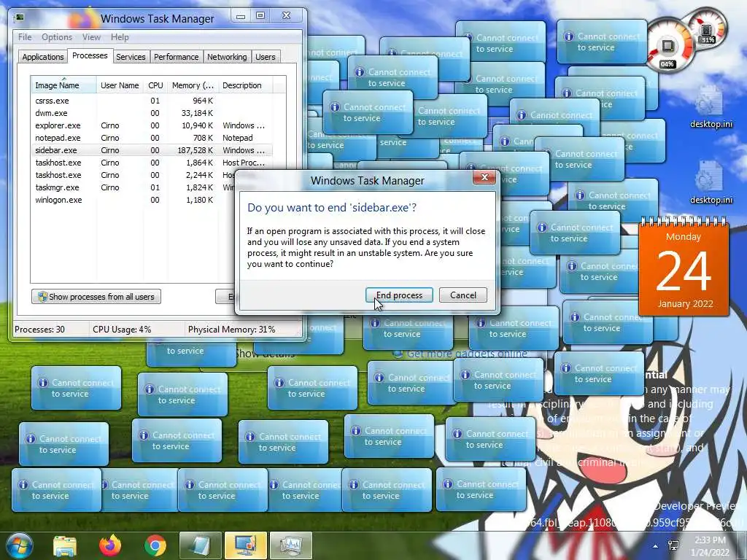This screenshot has height=560, width=747.
Task: Switch to the Networking tab
Action: 227,57
